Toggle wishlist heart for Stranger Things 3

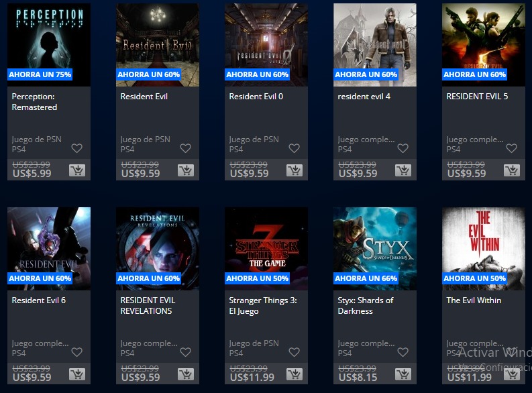tap(294, 352)
